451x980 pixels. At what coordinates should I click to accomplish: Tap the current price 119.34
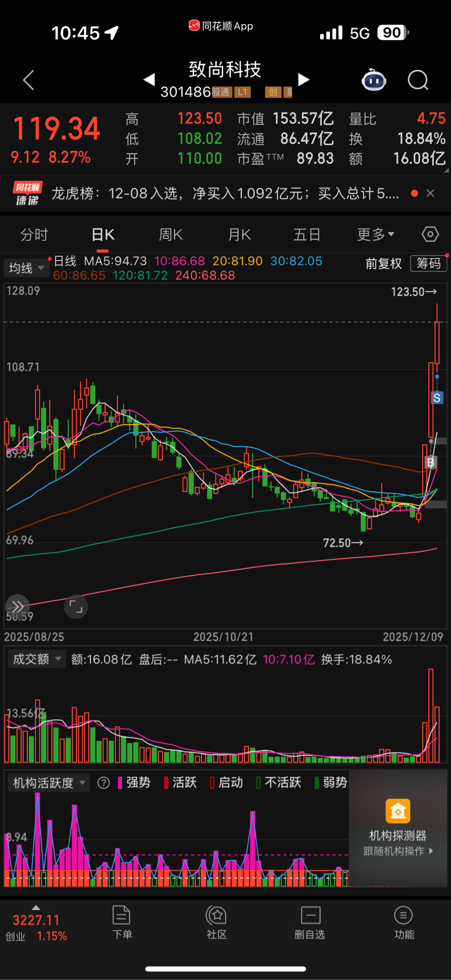coord(56,129)
